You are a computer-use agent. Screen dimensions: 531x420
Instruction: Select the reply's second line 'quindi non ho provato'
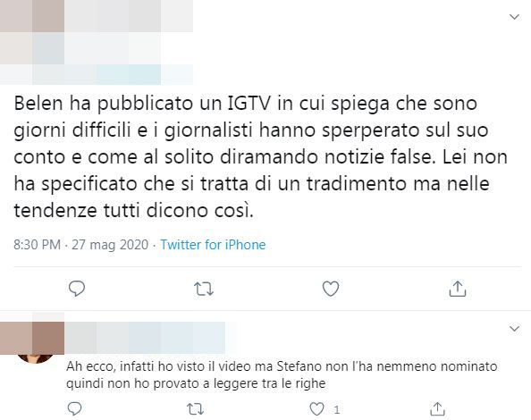coord(196,383)
